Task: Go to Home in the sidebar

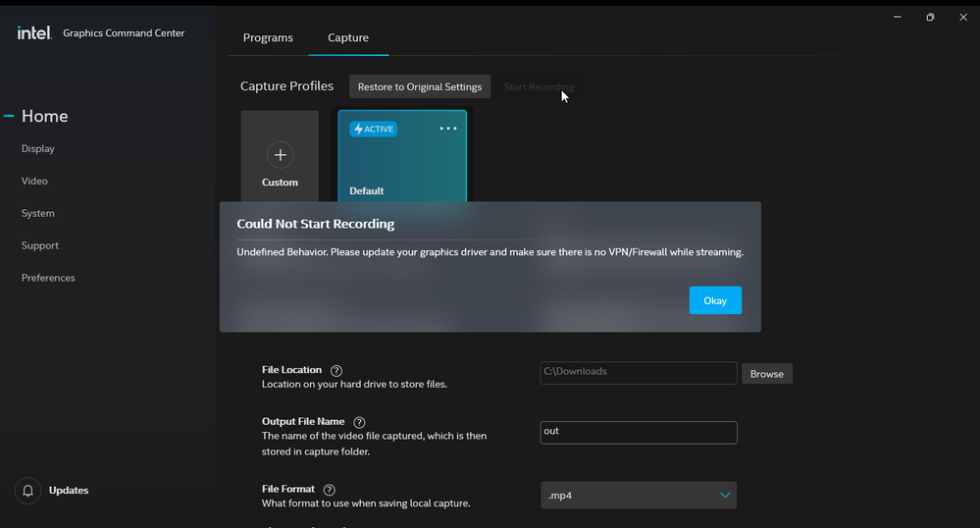Action: tap(44, 116)
